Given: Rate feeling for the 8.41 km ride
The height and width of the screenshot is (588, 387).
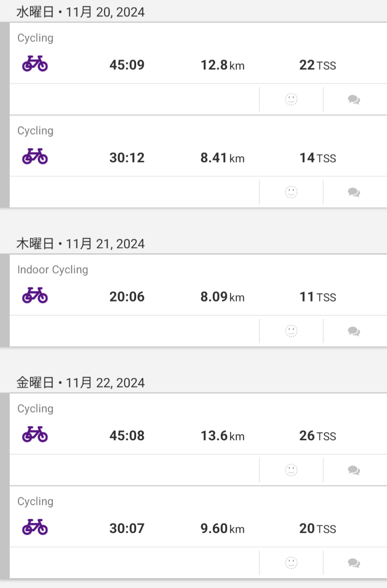Looking at the screenshot, I should (x=291, y=192).
